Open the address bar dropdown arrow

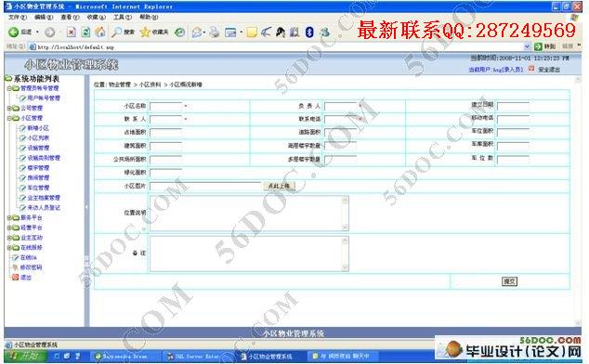(527, 46)
